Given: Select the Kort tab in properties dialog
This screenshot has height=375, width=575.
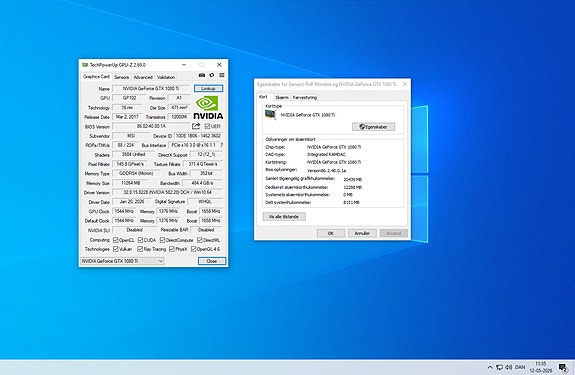Looking at the screenshot, I should tap(263, 97).
